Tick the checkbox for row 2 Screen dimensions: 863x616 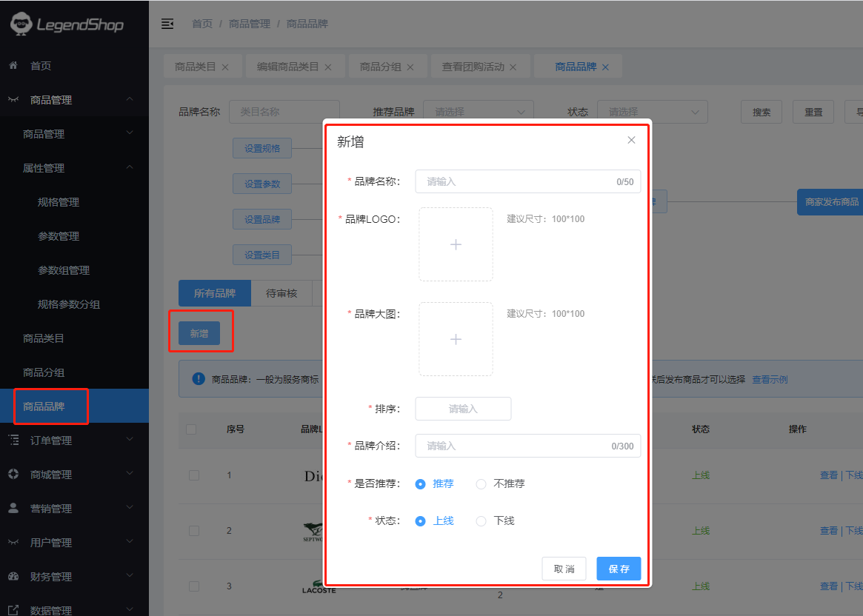tap(194, 531)
